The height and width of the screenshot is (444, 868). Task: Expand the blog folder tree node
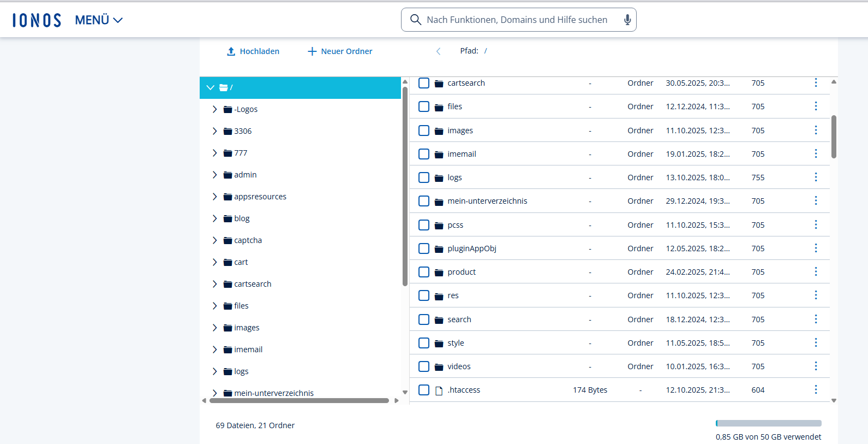[214, 218]
